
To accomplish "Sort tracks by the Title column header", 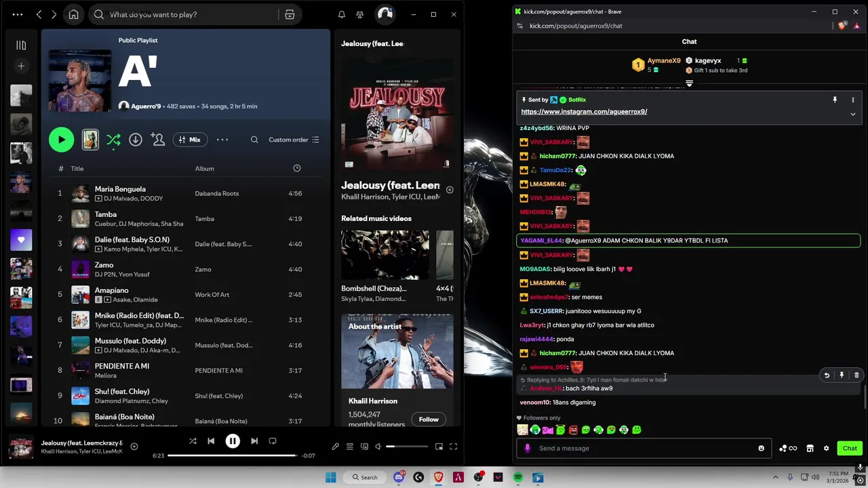I will pos(77,169).
